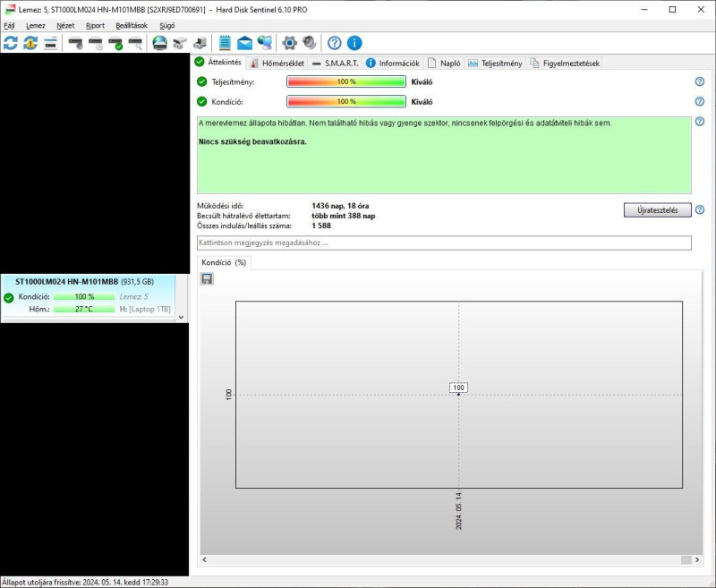Click the chart's right scroll arrow
This screenshot has height=588, width=716.
697,559
